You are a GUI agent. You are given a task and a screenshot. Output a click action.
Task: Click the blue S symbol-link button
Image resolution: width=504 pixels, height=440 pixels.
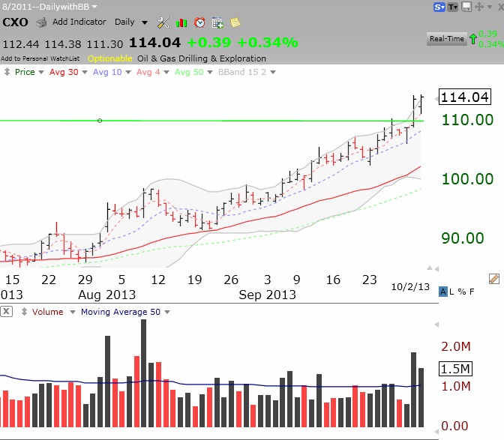click(439, 7)
